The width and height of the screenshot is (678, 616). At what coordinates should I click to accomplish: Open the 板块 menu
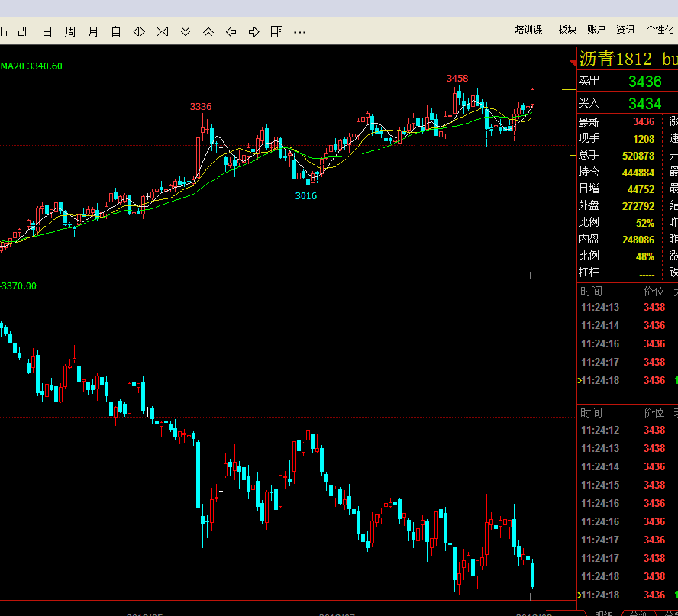tap(567, 30)
